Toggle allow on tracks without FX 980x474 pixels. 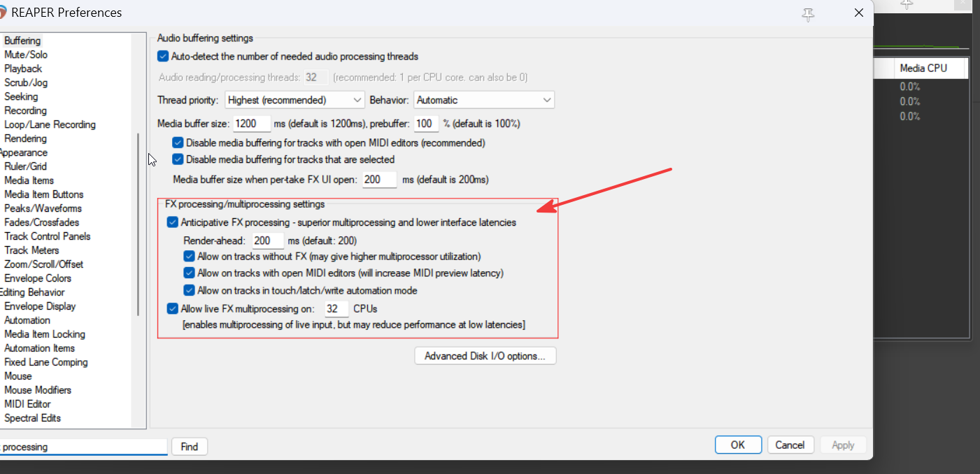(x=189, y=256)
